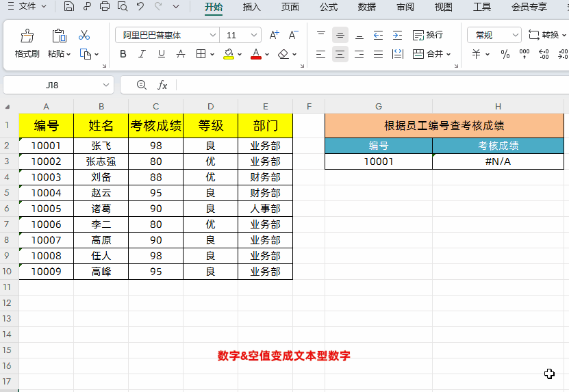Open the fill color dropdown arrow
569x392 pixels.
click(240, 55)
